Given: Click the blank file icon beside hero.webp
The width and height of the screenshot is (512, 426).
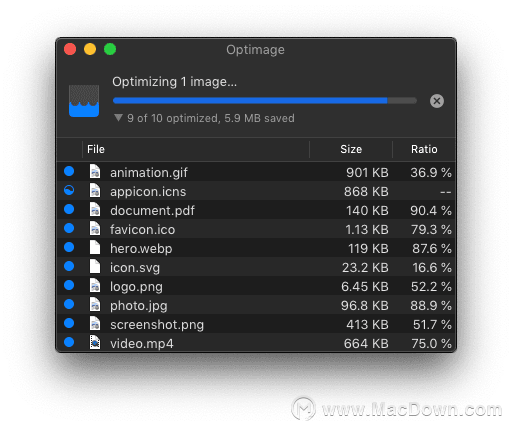Looking at the screenshot, I should coord(95,247).
